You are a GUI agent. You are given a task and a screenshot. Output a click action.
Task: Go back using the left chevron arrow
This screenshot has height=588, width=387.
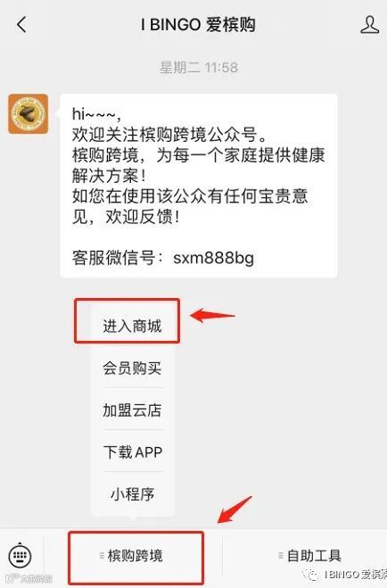pos(21,25)
